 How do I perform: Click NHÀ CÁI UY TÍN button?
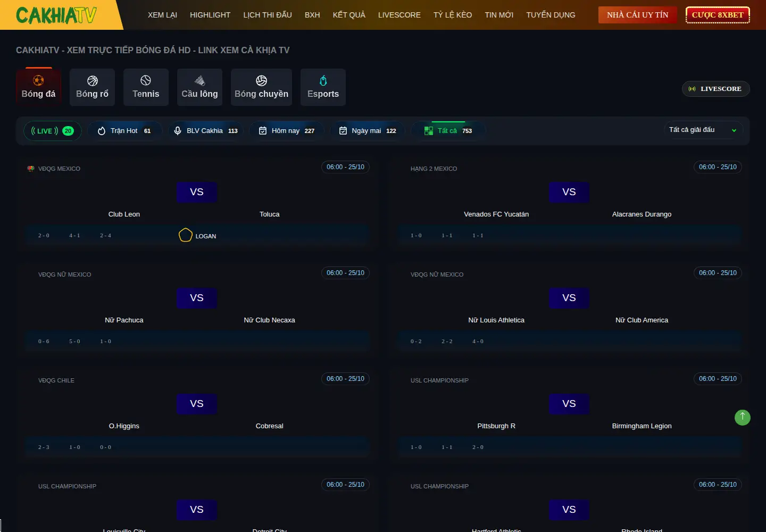637,15
